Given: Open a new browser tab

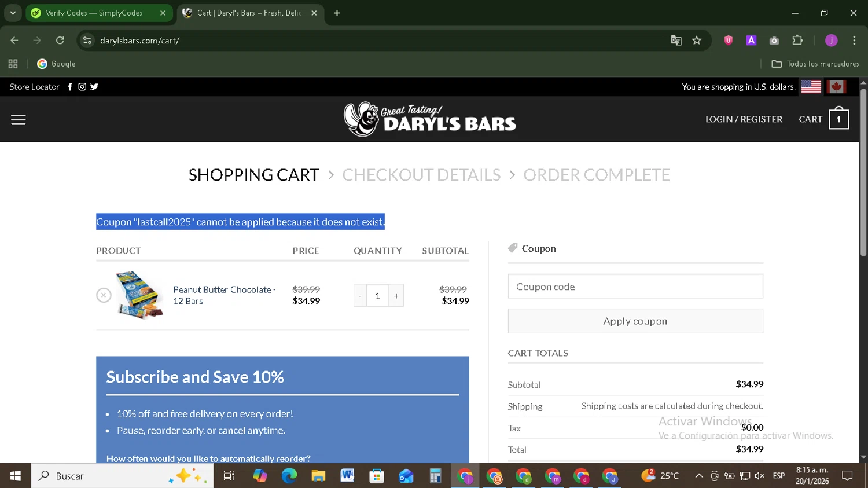Looking at the screenshot, I should (337, 13).
